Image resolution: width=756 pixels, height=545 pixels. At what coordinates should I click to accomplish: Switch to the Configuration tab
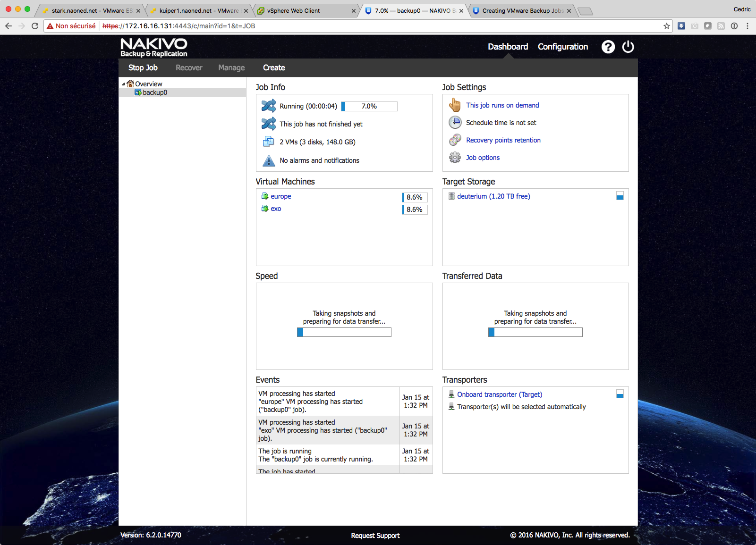[x=562, y=47]
